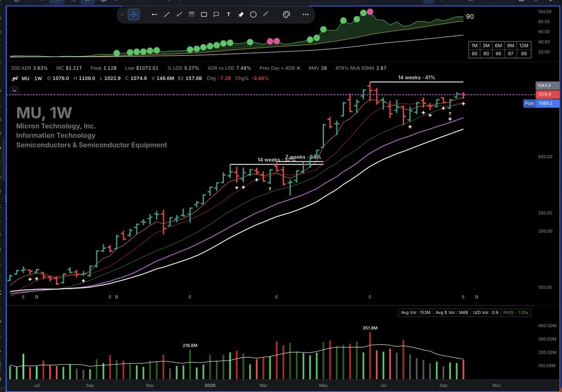Click the 98 value under 12M

point(524,54)
